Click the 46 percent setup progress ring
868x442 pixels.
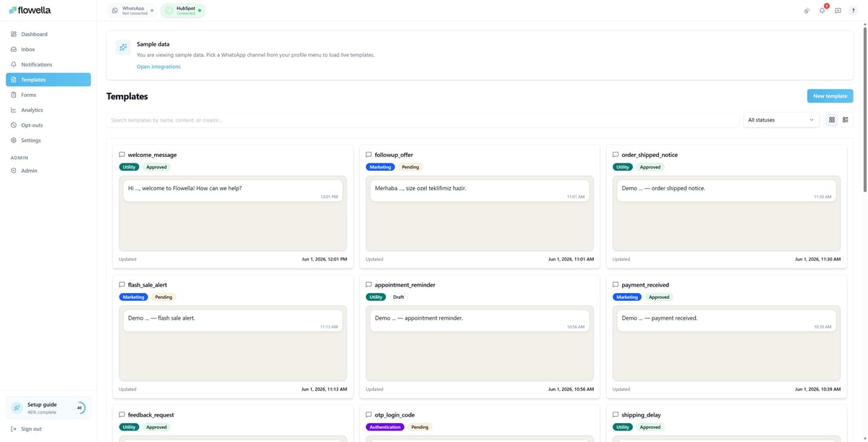tap(80, 408)
